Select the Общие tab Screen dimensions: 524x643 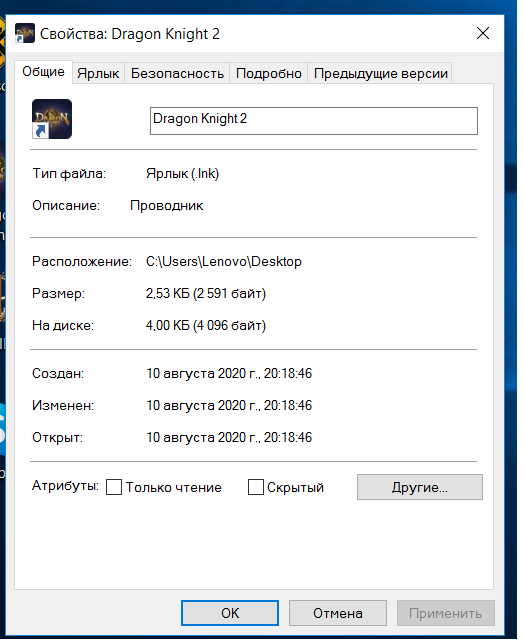(x=43, y=73)
